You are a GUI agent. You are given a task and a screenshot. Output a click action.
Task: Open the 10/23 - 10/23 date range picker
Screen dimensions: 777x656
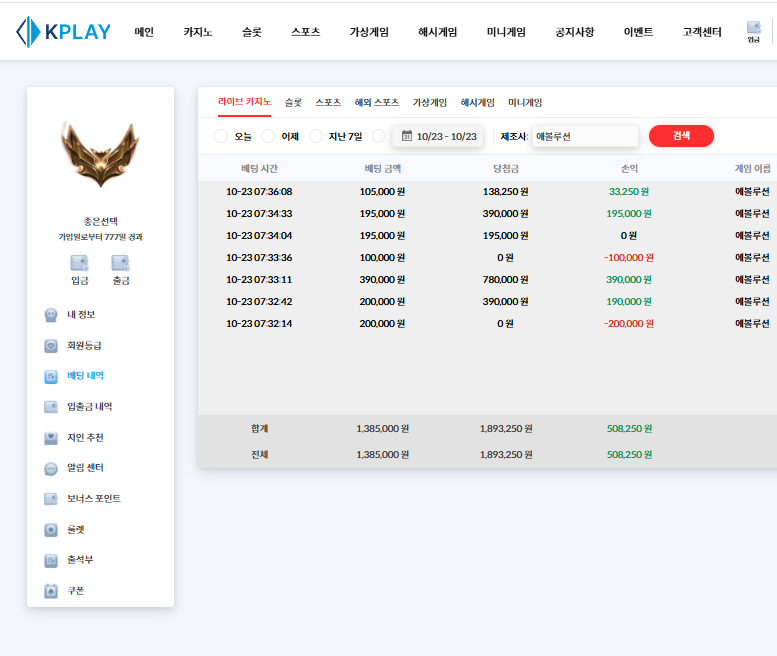pyautogui.click(x=438, y=136)
